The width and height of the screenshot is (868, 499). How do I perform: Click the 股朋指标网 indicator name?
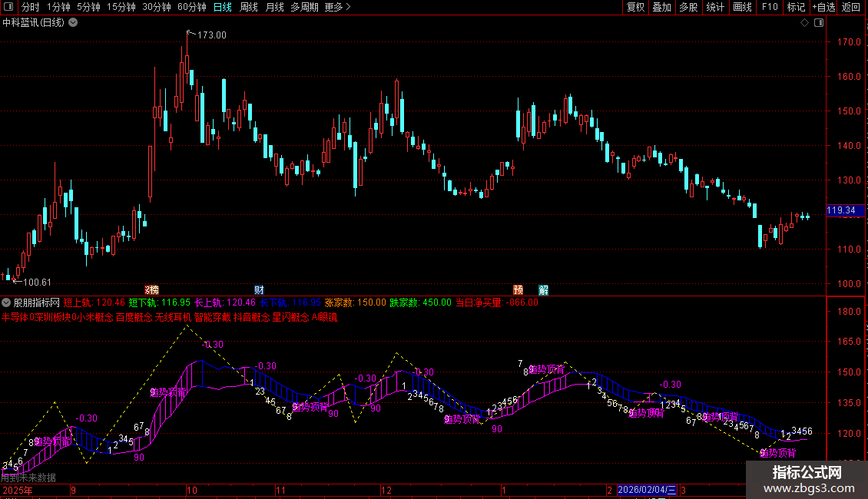37,302
